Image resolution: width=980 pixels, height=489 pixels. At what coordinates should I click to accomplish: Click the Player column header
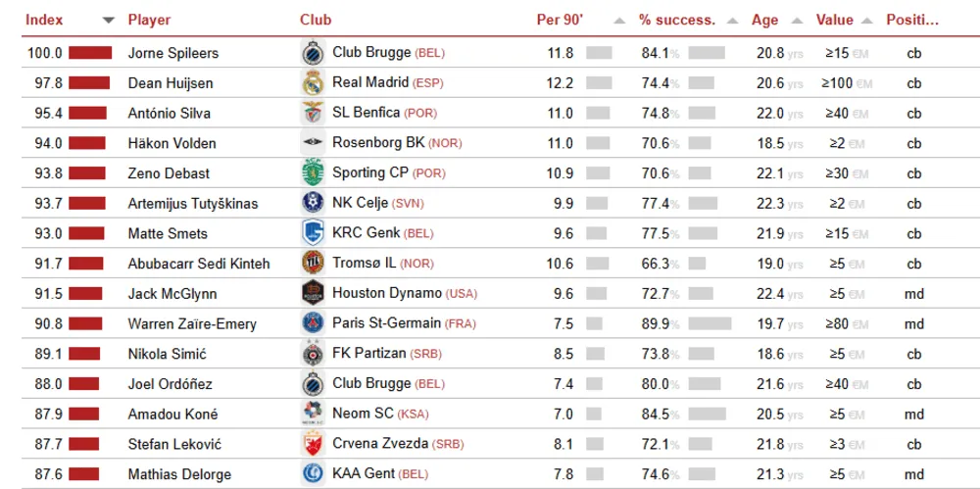tap(148, 20)
